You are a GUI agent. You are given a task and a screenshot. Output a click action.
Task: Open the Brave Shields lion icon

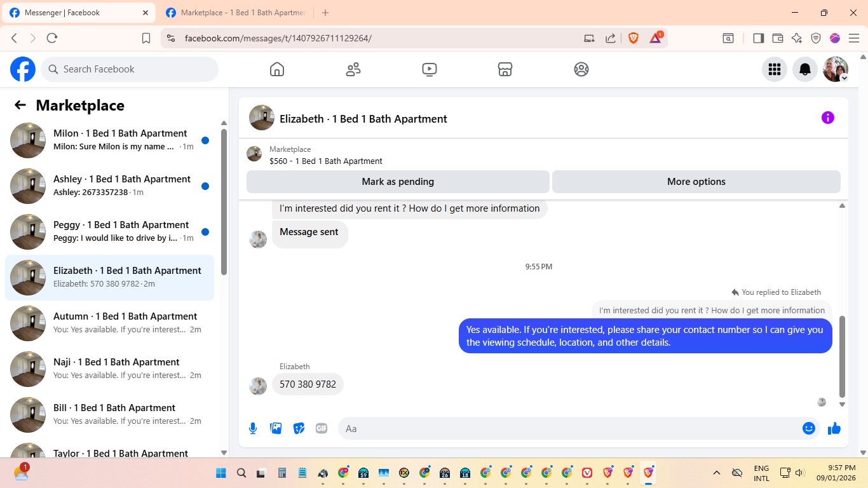click(x=634, y=38)
